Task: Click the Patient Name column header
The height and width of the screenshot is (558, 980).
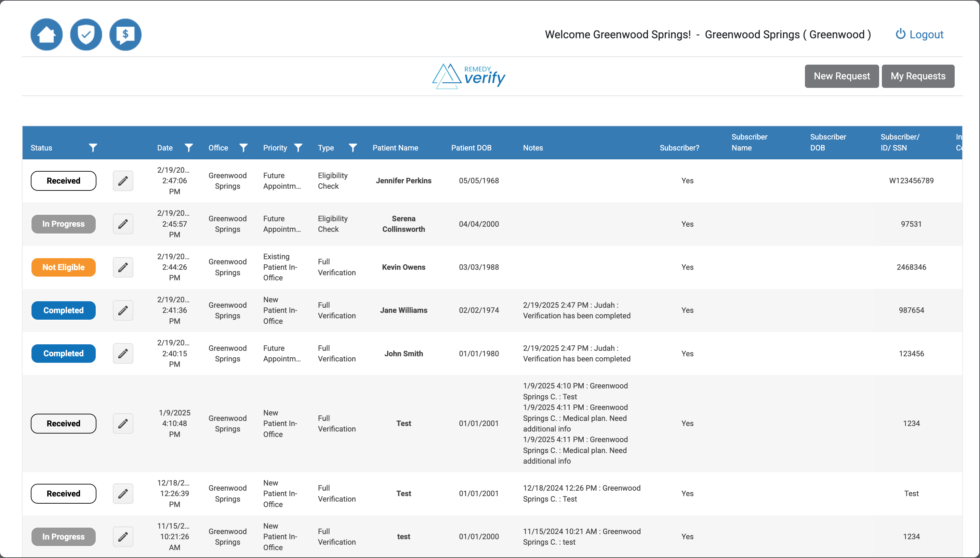Action: click(x=395, y=148)
